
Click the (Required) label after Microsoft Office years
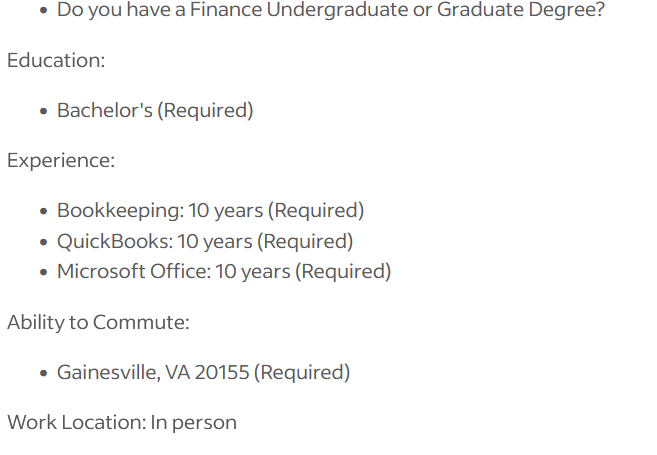343,271
